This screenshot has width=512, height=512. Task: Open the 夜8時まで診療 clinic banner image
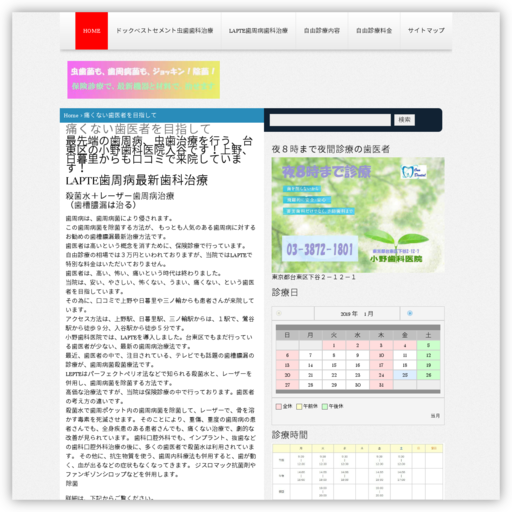coord(358,215)
